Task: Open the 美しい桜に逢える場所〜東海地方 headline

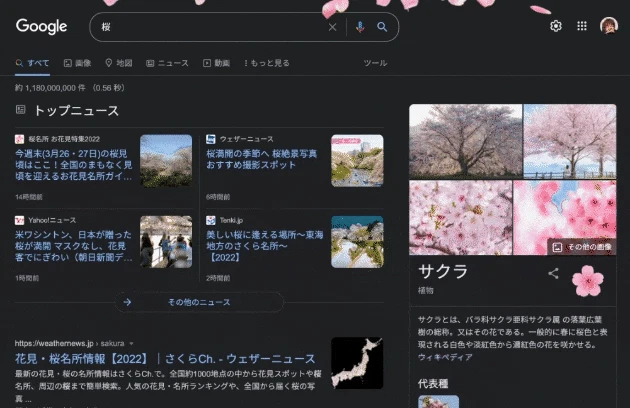Action: click(x=265, y=246)
